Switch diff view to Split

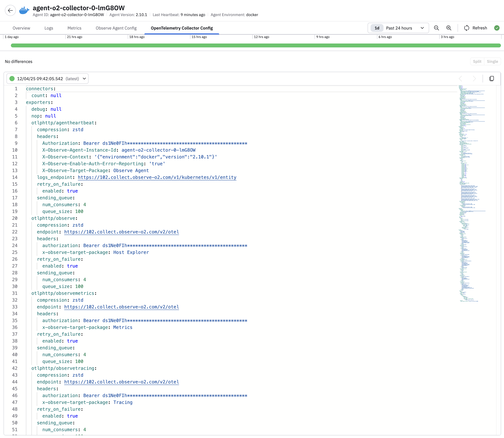[x=477, y=62]
